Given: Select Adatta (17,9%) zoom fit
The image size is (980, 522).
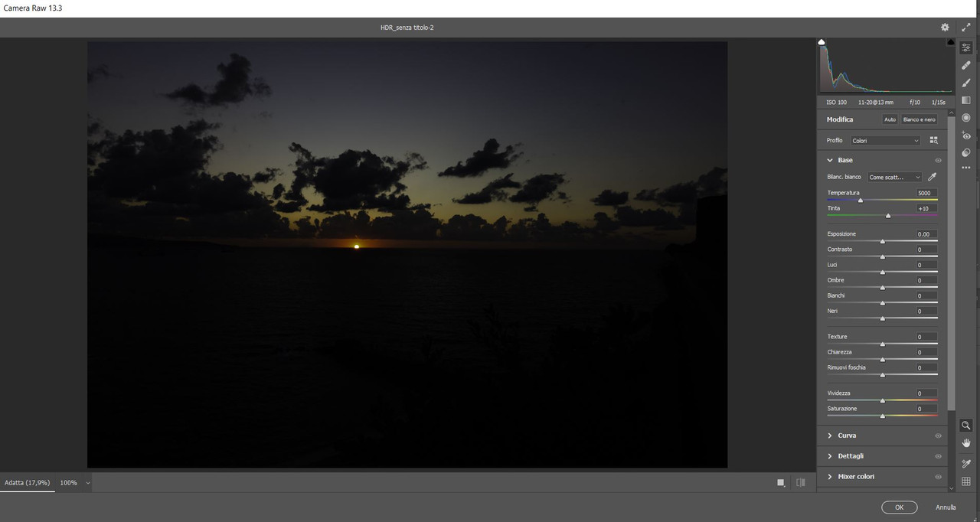Looking at the screenshot, I should pyautogui.click(x=27, y=483).
